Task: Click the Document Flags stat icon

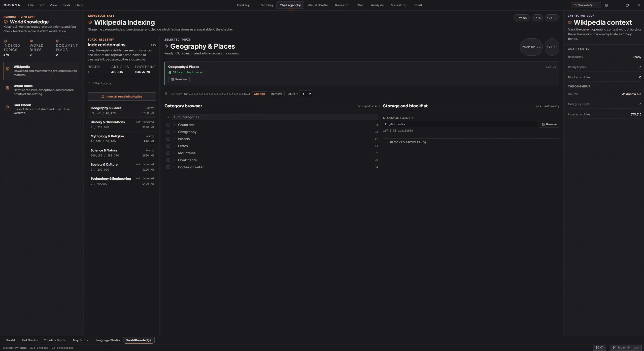Action: tap(58, 41)
